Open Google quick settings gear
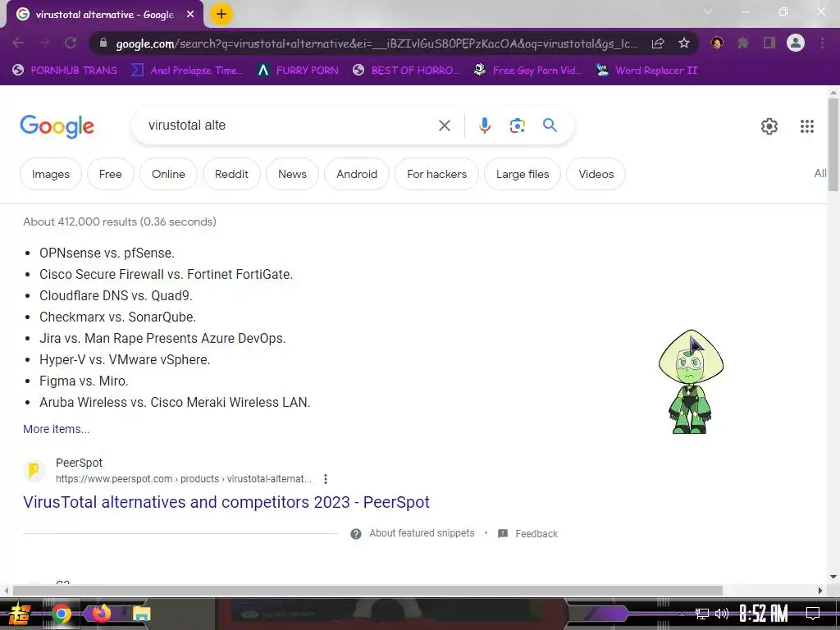The width and height of the screenshot is (840, 630). [769, 126]
